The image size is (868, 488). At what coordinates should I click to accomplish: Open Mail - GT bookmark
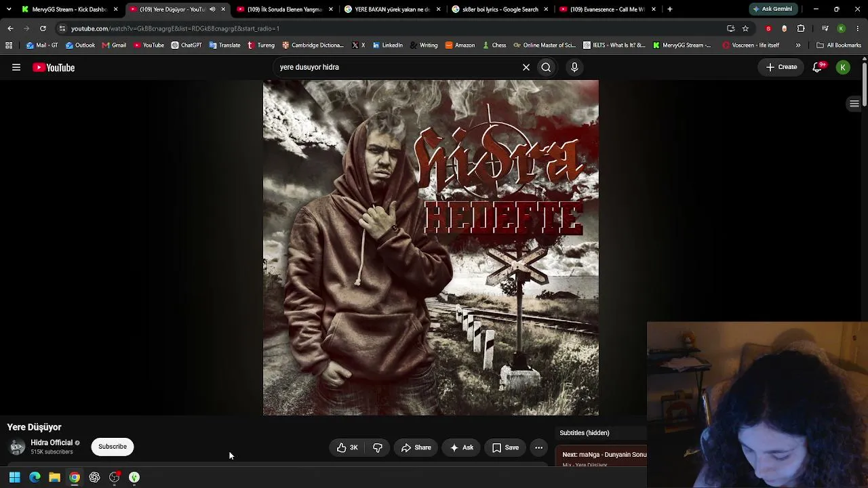coord(42,45)
